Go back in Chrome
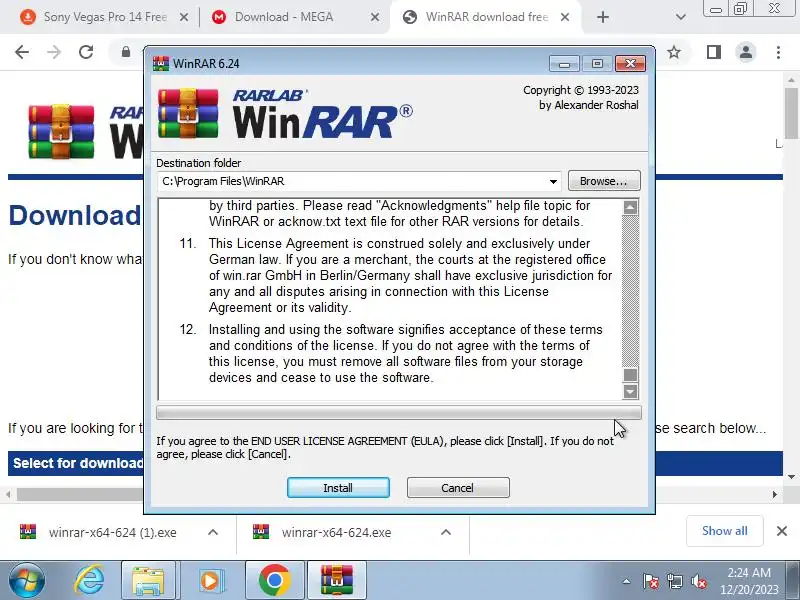The width and height of the screenshot is (800, 600). click(x=22, y=52)
